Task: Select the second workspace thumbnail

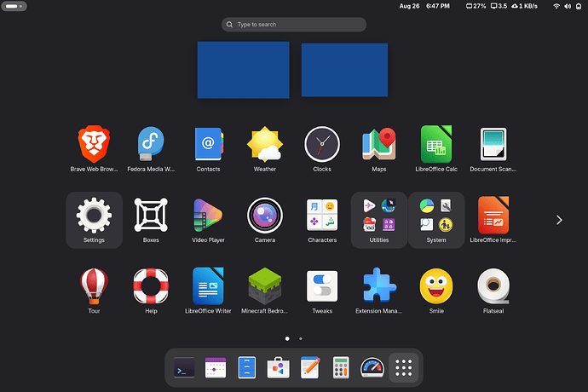Action: coord(344,70)
